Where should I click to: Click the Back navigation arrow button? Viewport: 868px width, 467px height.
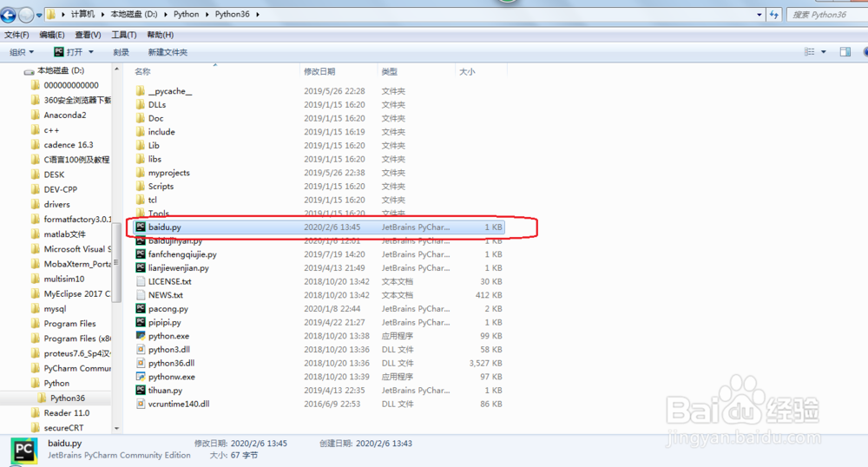[8, 15]
